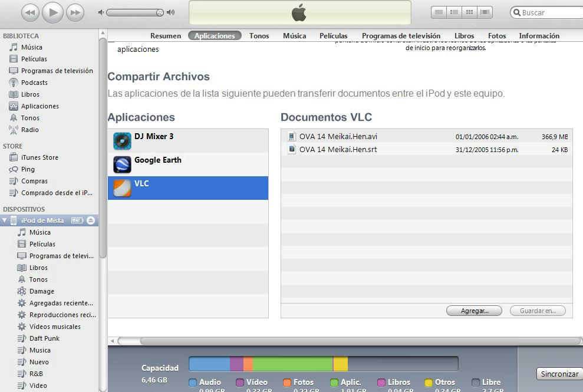
Task: Open Radio in the Biblioteca list
Action: coord(29,130)
